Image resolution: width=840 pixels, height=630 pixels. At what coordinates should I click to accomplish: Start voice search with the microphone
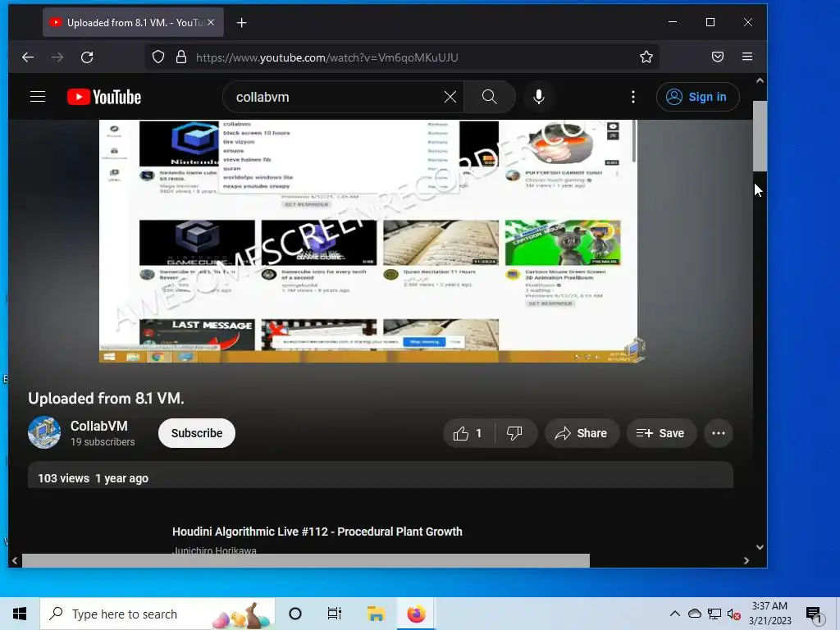click(539, 97)
